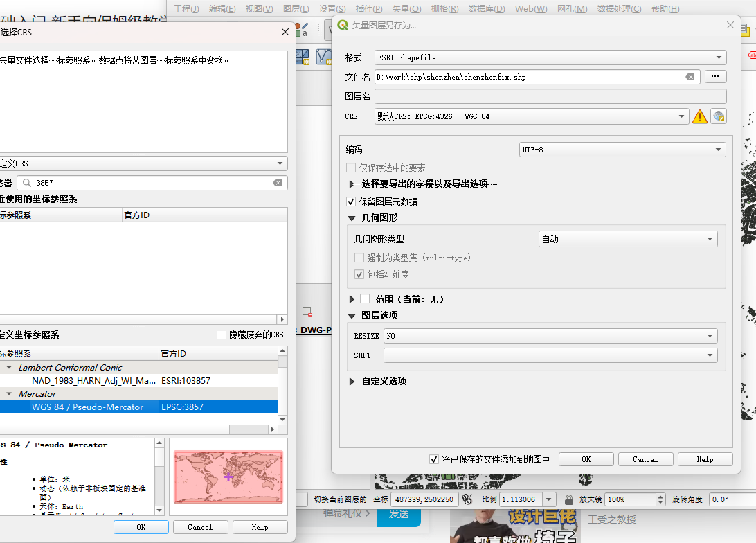Image resolution: width=756 pixels, height=543 pixels.
Task: Click Cancel in the 选择CRS dialog
Action: coord(200,527)
